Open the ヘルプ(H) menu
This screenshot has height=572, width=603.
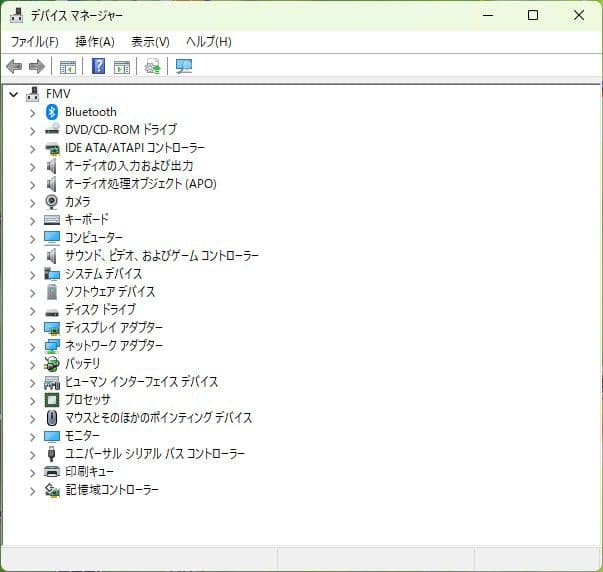[209, 42]
